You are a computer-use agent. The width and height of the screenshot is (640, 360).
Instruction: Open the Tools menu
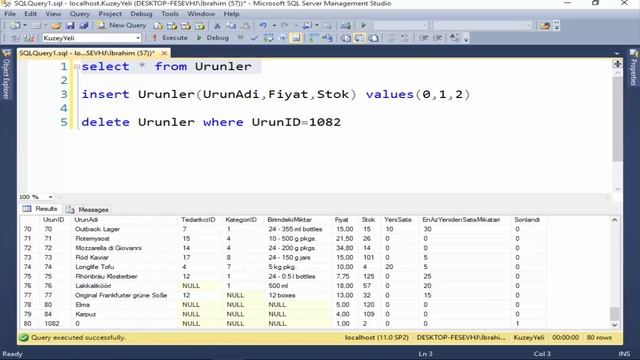coord(170,13)
